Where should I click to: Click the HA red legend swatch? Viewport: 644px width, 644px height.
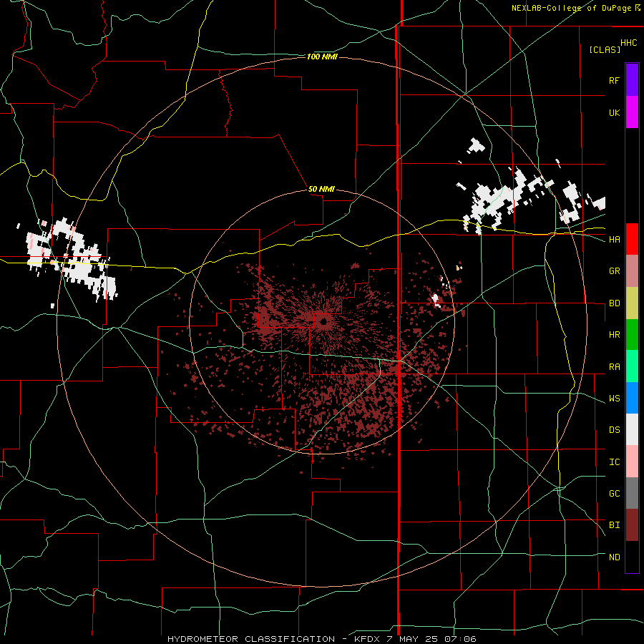(x=632, y=239)
